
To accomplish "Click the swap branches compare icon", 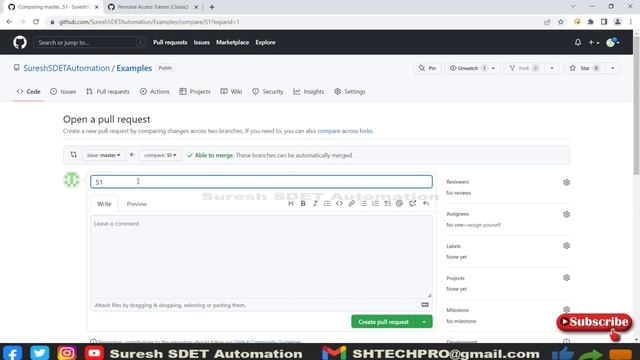I will pos(73,155).
